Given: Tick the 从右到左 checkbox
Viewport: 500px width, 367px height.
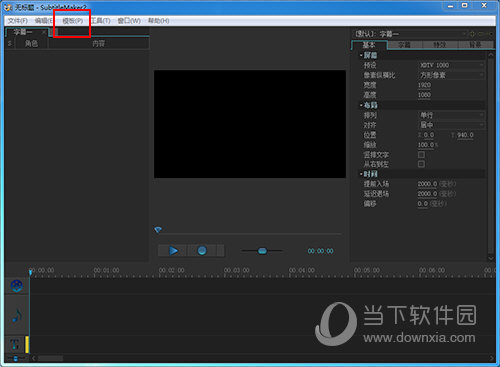Looking at the screenshot, I should (421, 164).
